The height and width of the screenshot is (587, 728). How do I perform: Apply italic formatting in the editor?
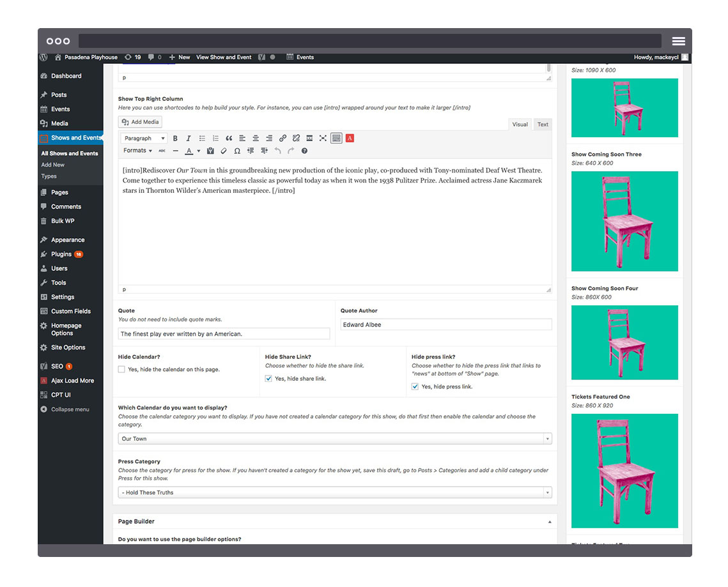[189, 139]
